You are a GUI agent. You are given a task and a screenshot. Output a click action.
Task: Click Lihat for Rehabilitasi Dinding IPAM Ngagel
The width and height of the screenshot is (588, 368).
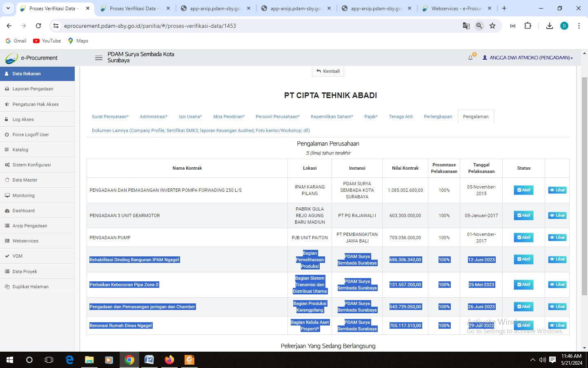click(x=557, y=259)
